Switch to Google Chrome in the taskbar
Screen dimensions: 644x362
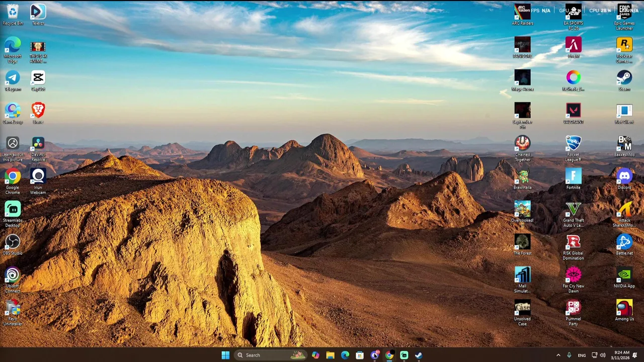389,355
